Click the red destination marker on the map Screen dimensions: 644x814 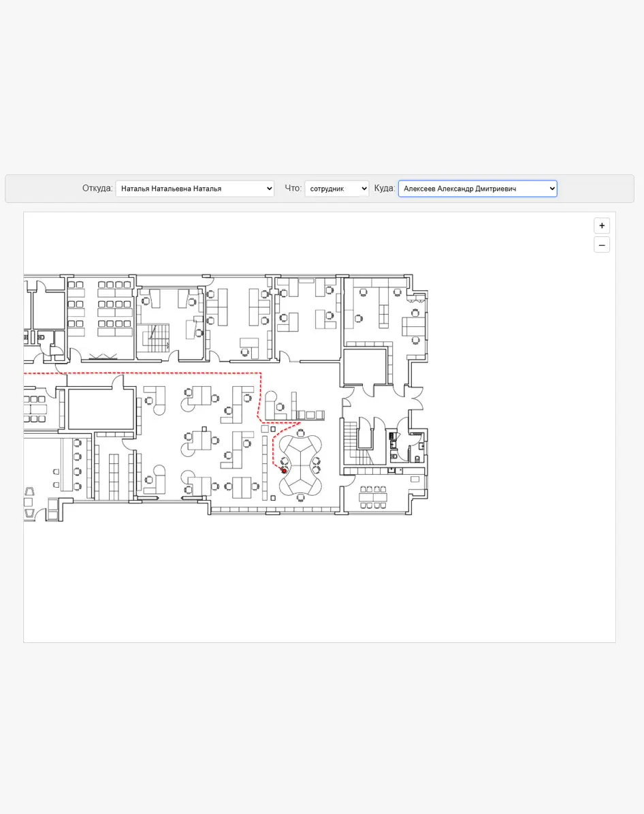pyautogui.click(x=285, y=471)
